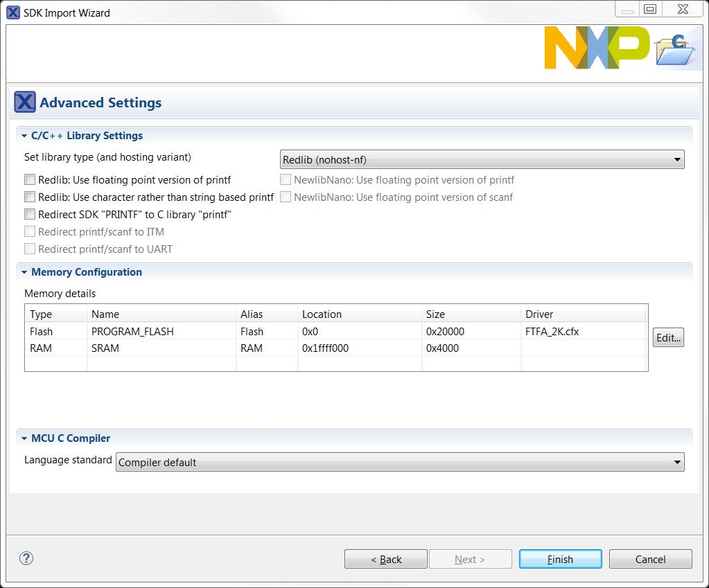This screenshot has height=588, width=709.
Task: Cancel the SDK import wizard
Action: pos(650,559)
